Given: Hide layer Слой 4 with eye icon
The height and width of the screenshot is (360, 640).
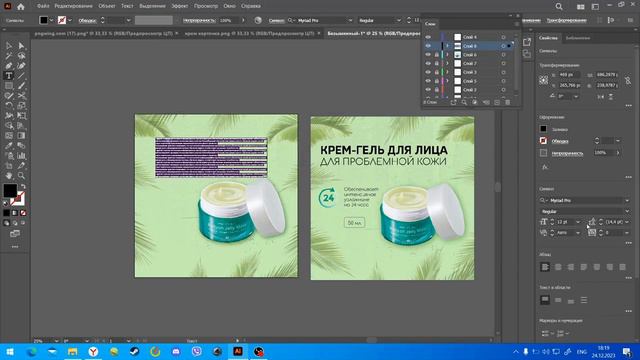Looking at the screenshot, I should tap(428, 37).
